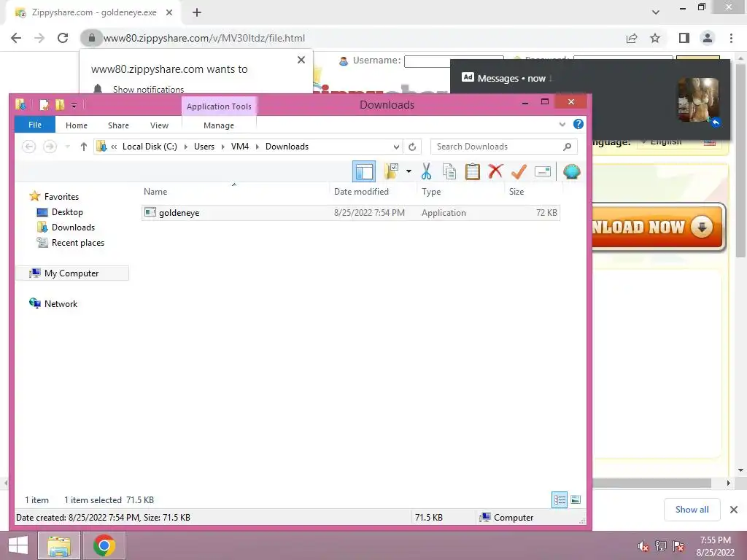Open the address bar history dropdown
This screenshot has height=560, width=747.
pos(396,147)
